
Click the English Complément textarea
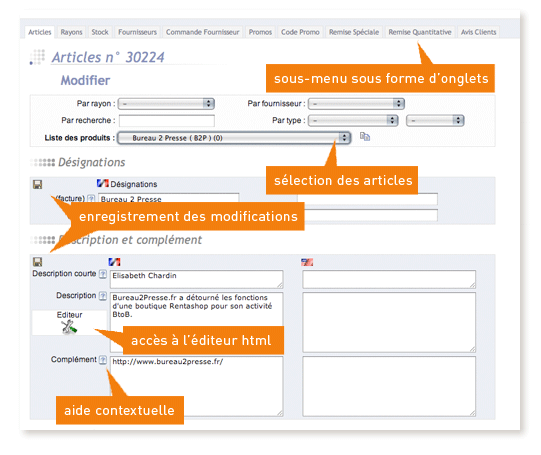point(389,386)
